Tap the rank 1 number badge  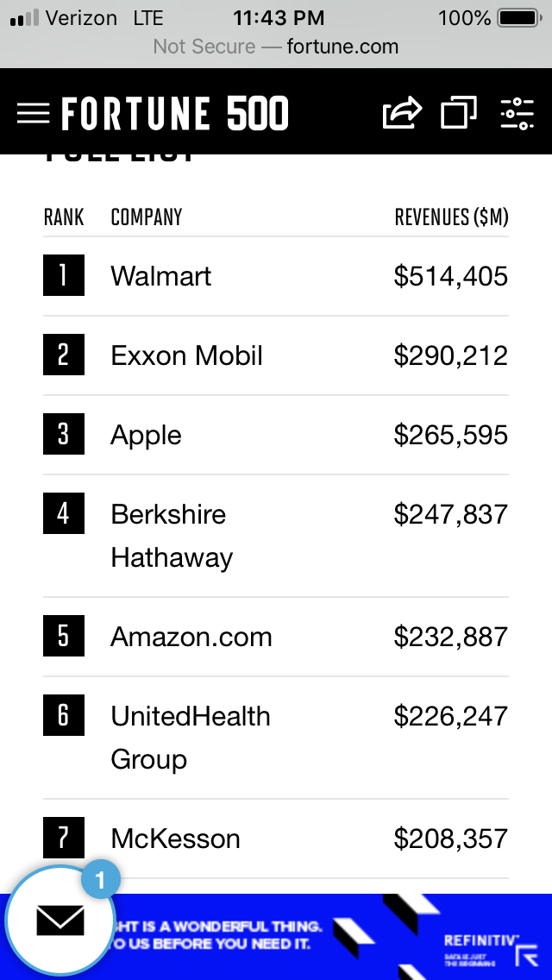point(64,276)
